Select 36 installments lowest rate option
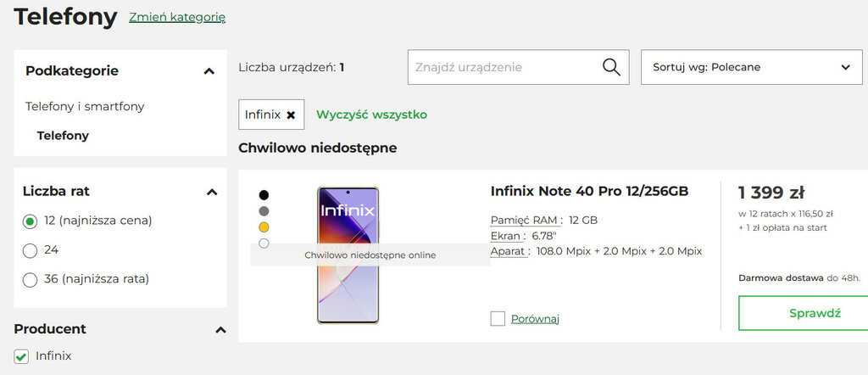 31,279
